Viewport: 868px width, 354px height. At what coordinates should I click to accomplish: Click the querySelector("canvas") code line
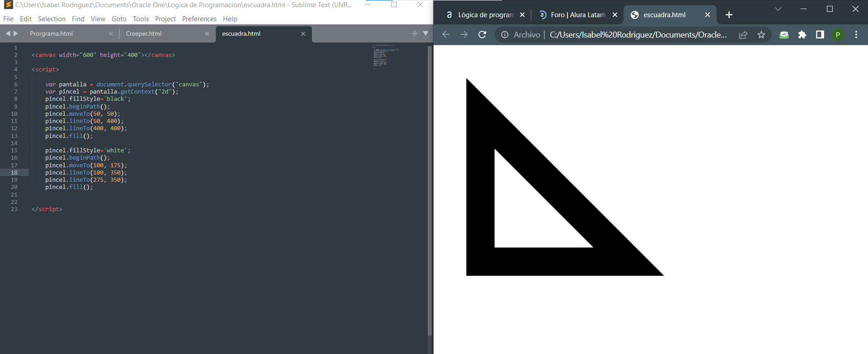pos(127,85)
